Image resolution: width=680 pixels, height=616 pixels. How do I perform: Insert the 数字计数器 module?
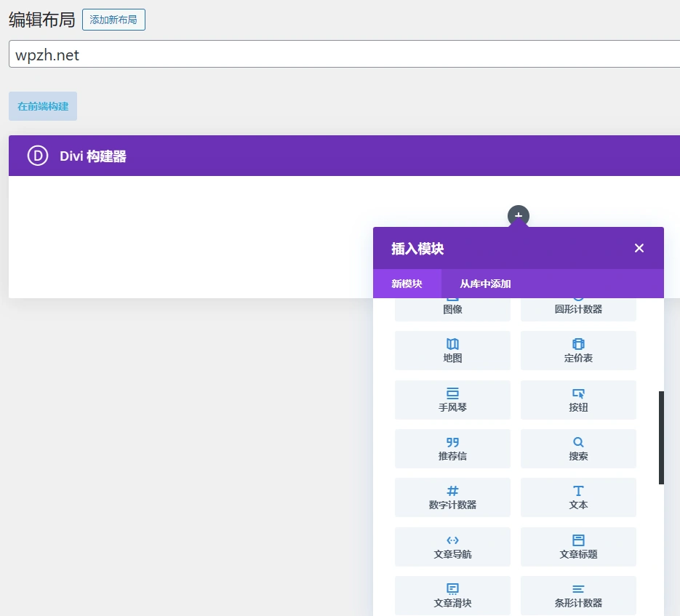tap(452, 497)
